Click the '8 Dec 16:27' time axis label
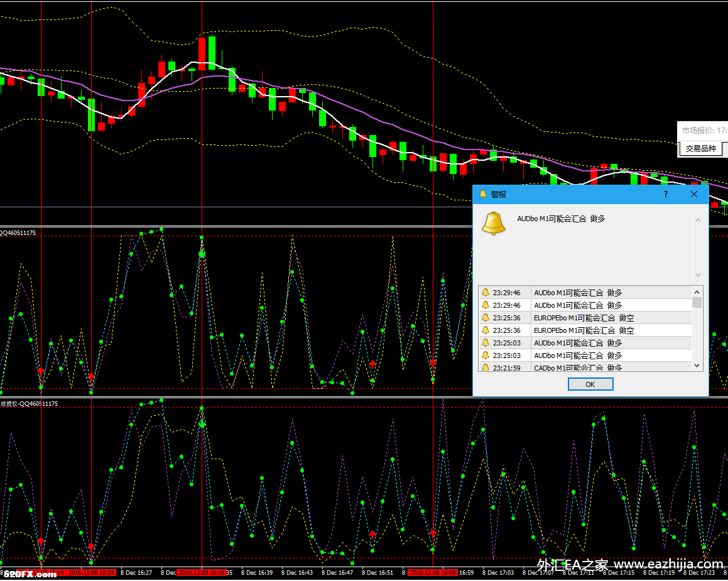Image resolution: width=728 pixels, height=581 pixels. (x=136, y=573)
